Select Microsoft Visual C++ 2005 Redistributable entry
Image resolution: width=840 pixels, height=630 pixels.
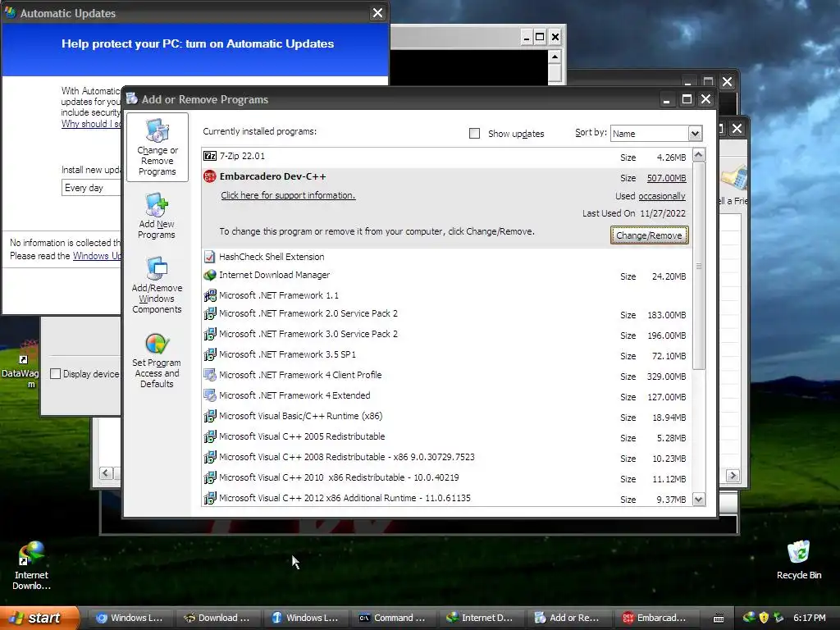coord(447,437)
